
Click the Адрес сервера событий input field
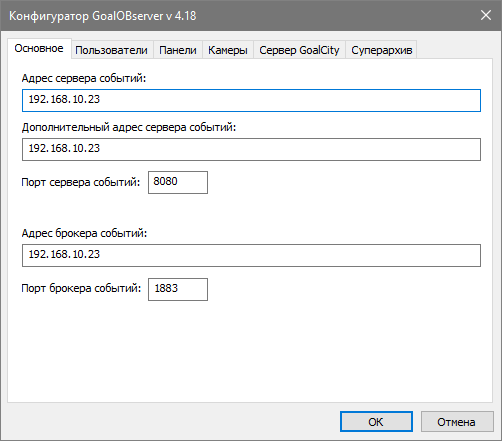tap(251, 100)
